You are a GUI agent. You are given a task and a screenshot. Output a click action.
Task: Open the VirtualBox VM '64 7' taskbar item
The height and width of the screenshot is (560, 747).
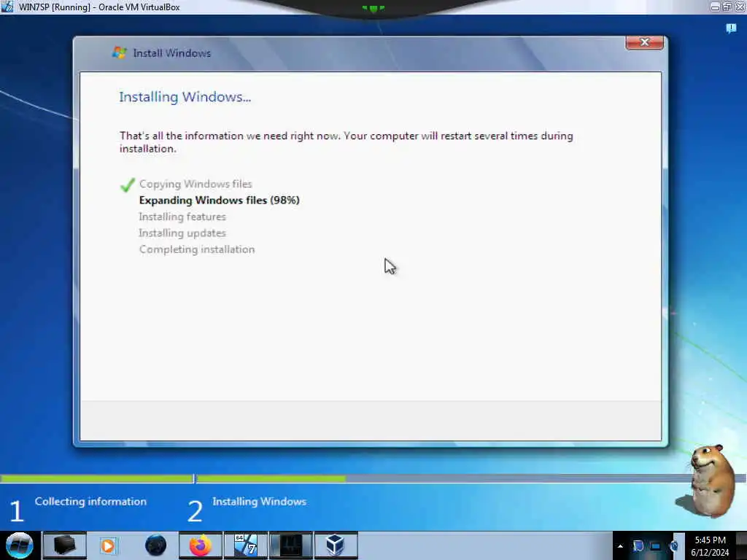click(246, 545)
